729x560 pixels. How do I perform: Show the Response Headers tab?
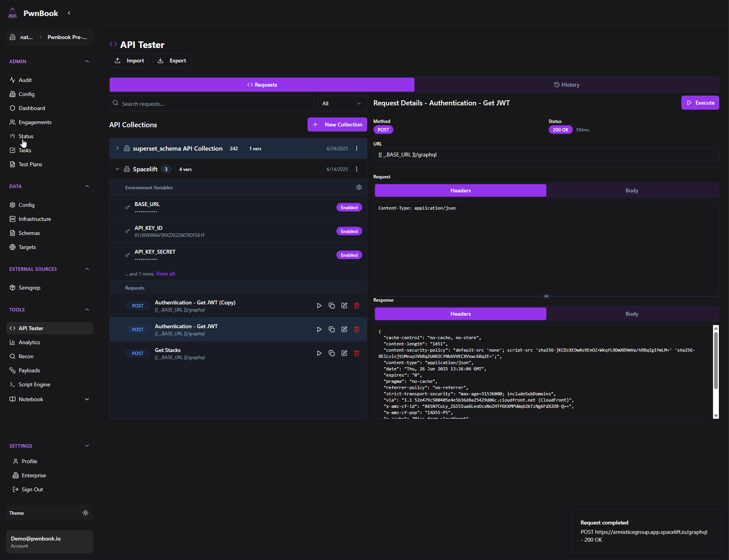tap(461, 314)
